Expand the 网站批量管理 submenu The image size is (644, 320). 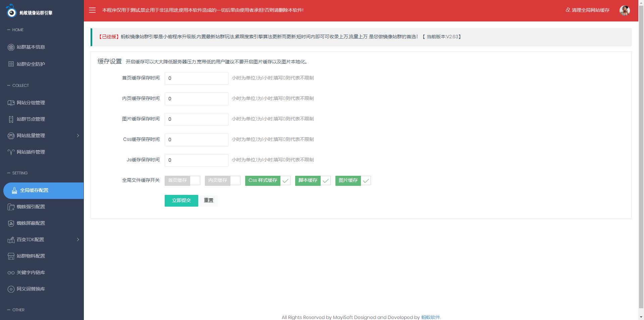[78, 136]
